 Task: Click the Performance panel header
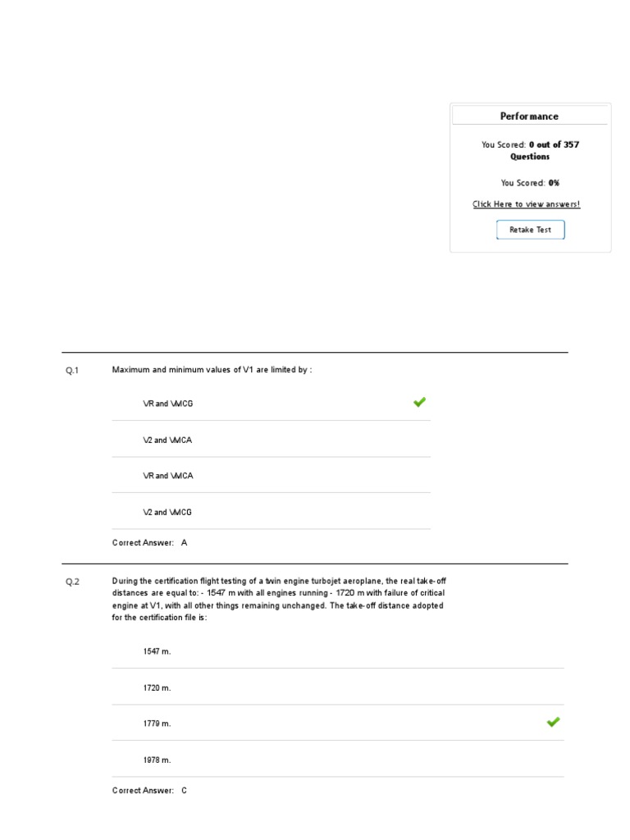pos(529,116)
